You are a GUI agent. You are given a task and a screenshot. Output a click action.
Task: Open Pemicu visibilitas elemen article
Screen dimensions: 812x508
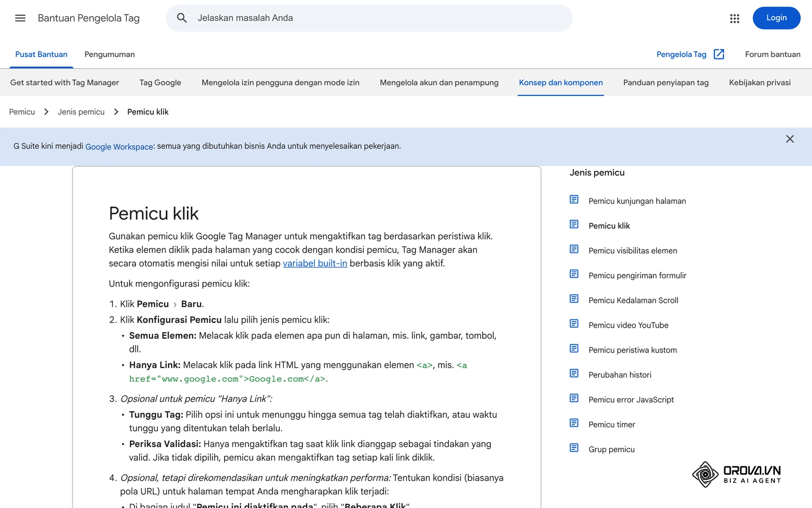(633, 250)
